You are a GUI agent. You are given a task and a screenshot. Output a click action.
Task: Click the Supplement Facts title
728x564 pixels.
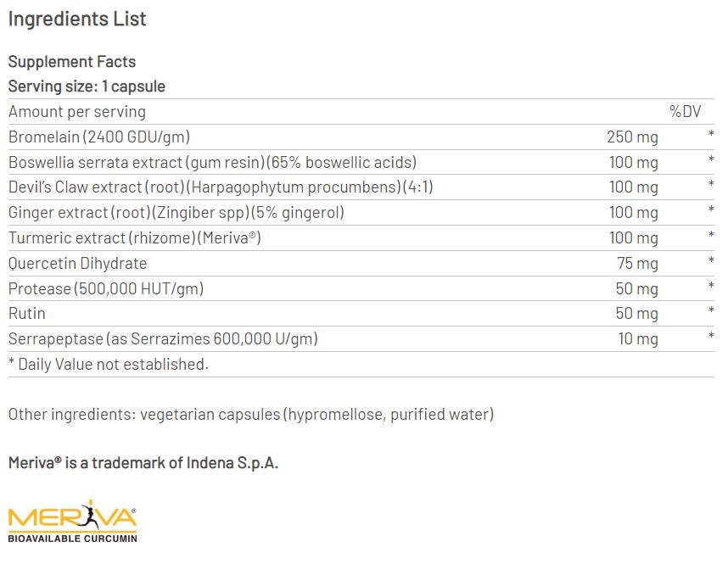pyautogui.click(x=72, y=62)
